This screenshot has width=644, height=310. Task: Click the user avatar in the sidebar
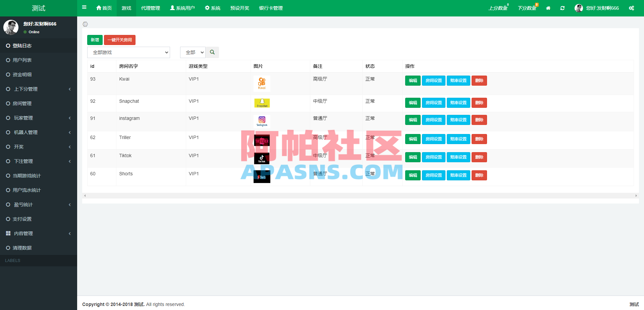pyautogui.click(x=11, y=27)
